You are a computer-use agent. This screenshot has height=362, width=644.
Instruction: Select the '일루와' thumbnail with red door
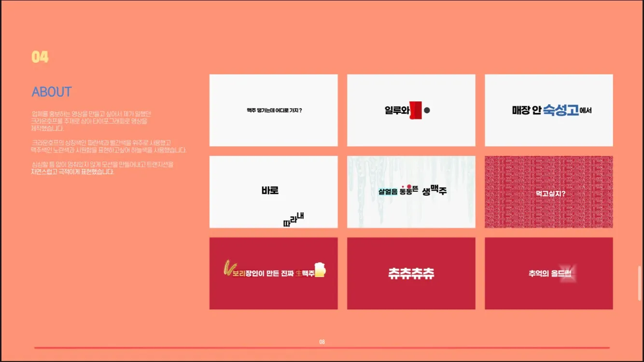411,110
